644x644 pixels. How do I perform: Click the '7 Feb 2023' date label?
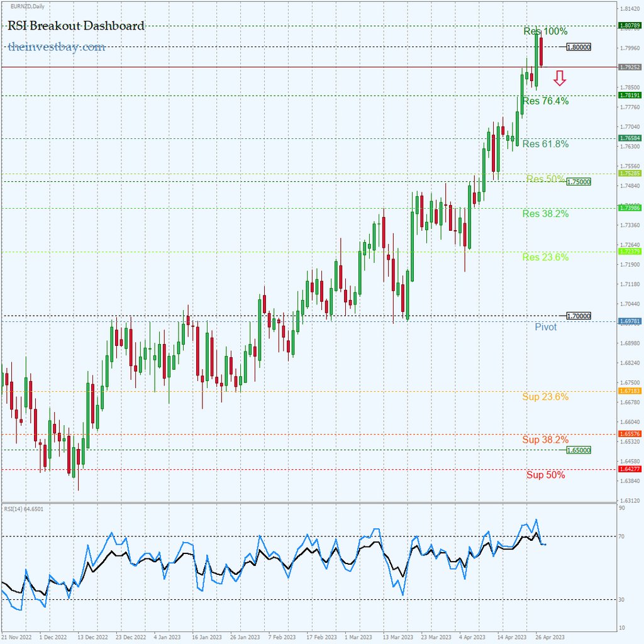point(282,638)
